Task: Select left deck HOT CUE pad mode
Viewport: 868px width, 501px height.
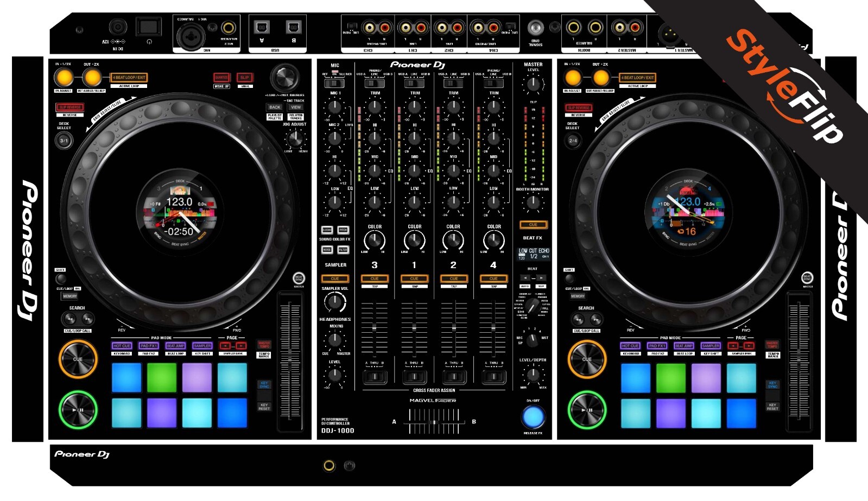Action: (x=122, y=346)
